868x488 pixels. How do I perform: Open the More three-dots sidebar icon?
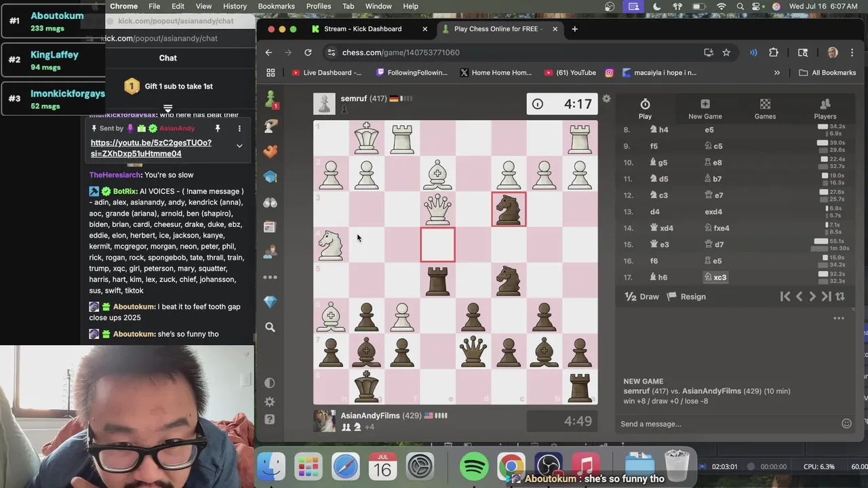pos(271,277)
